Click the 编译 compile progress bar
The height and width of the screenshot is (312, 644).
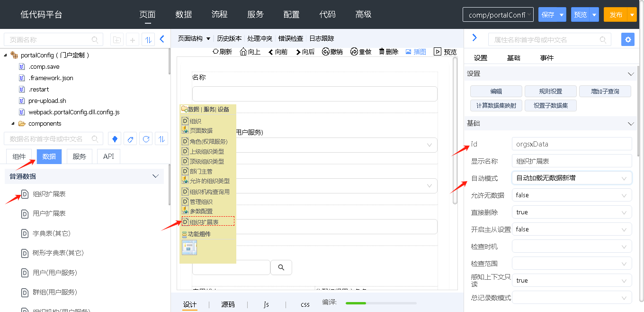coord(381,303)
